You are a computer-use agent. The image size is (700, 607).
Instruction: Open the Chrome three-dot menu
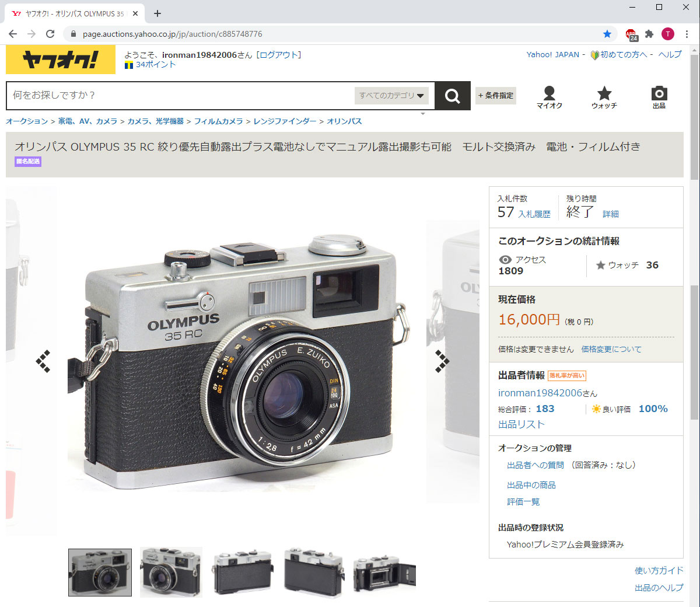pyautogui.click(x=687, y=34)
